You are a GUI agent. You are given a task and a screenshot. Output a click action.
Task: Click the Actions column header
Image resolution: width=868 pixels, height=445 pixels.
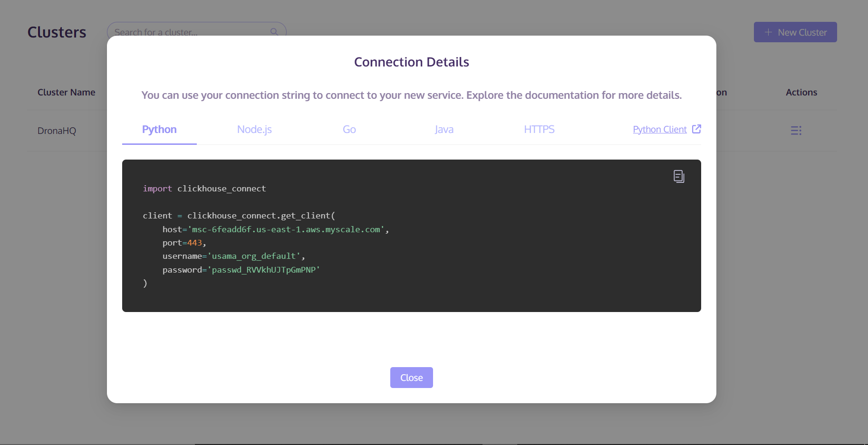[801, 92]
